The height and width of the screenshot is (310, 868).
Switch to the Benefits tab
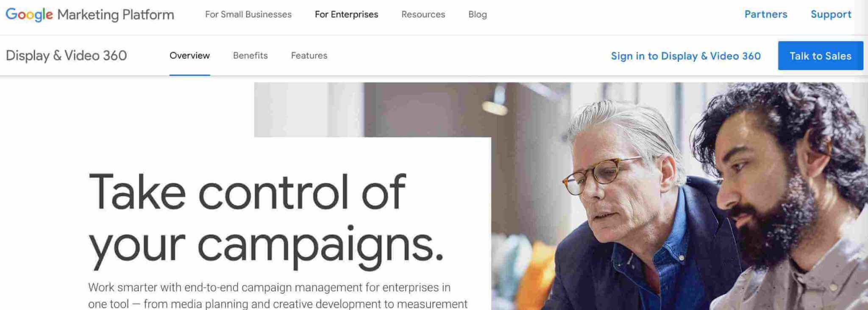[250, 55]
